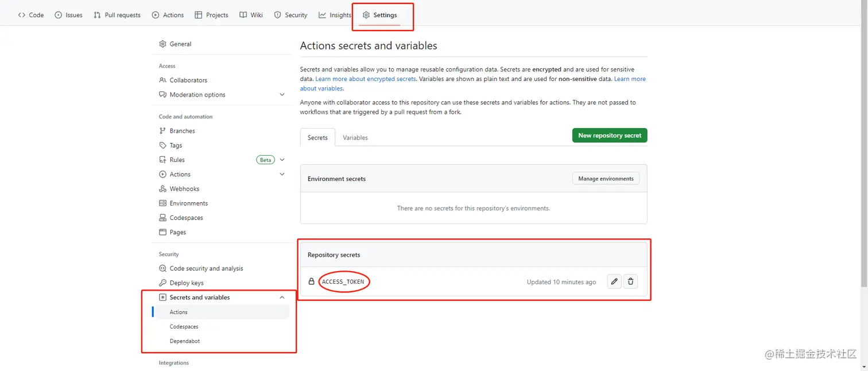Open Learn more about encrypted secrets link

(x=365, y=79)
